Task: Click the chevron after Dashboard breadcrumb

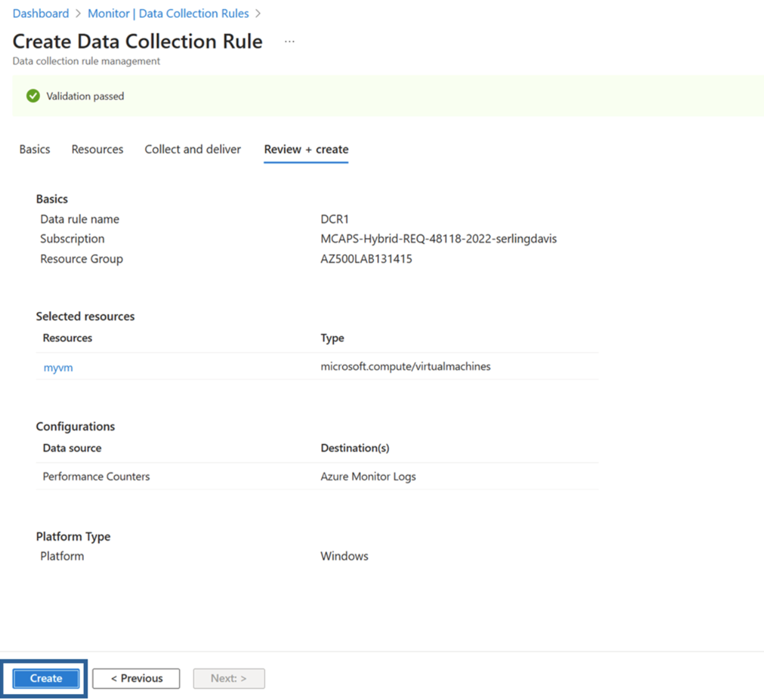Action: (78, 13)
